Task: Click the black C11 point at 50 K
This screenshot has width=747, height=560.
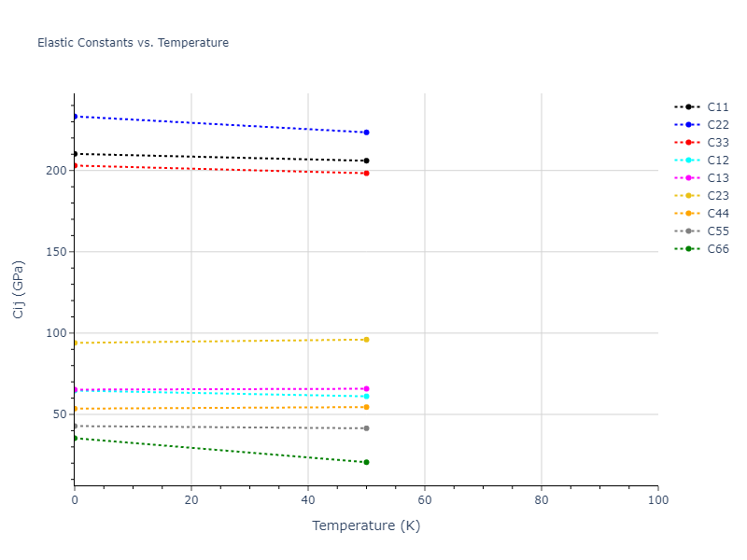Action: (x=366, y=161)
